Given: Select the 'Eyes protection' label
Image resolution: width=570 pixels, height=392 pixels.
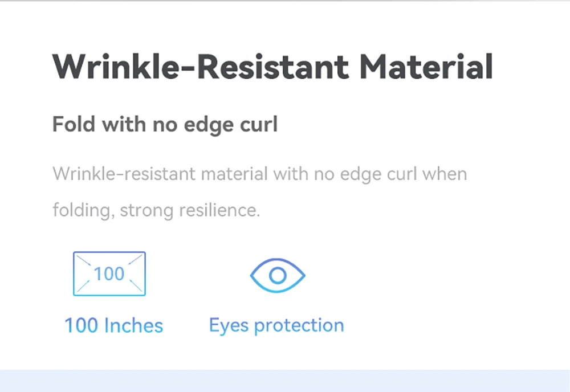Looking at the screenshot, I should pos(276,325).
